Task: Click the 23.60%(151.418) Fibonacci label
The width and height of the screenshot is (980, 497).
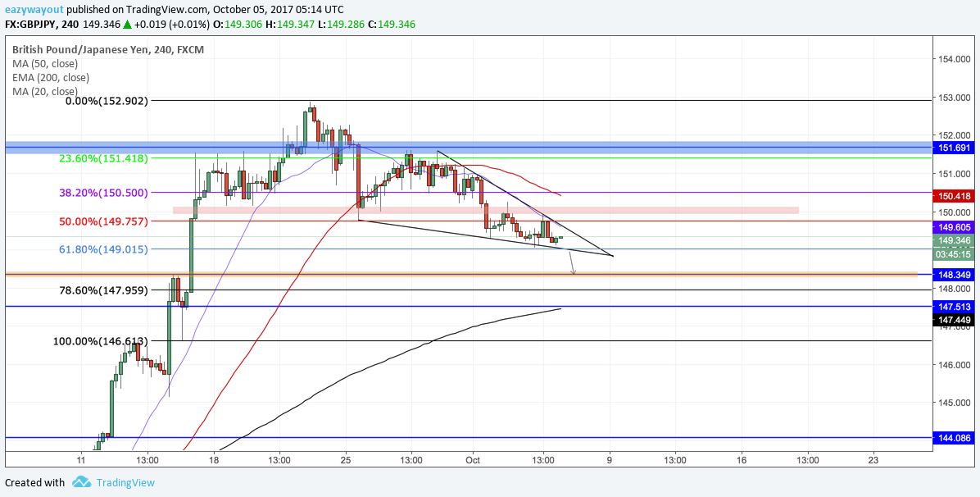Action: [x=104, y=158]
